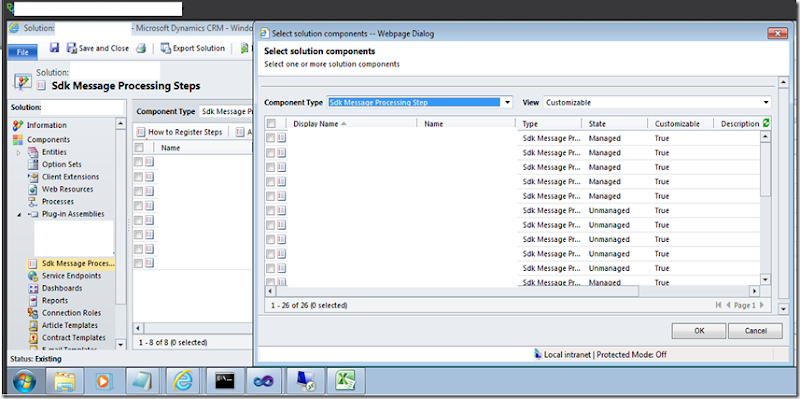This screenshot has width=800, height=399.
Task: Go to previous page arrow in the dialog
Action: [x=729, y=305]
